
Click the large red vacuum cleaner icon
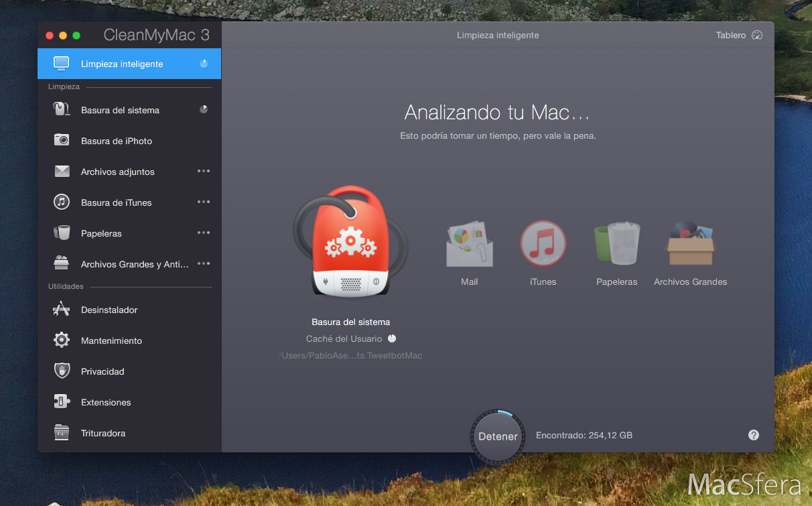[x=350, y=241]
